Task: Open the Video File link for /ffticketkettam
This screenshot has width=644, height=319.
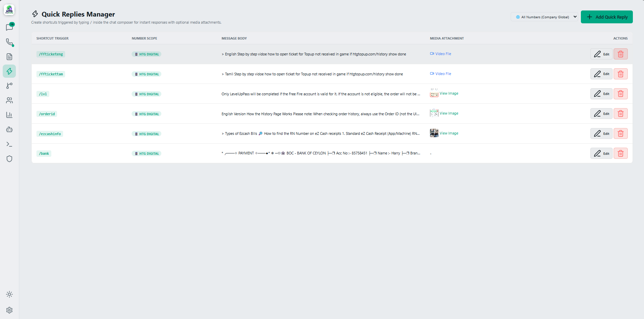Action: 440,74
